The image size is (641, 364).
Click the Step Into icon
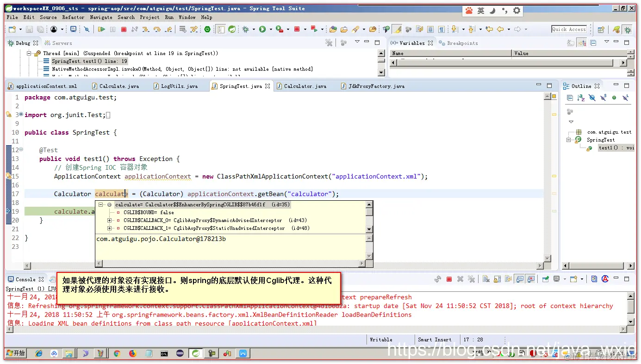(146, 29)
